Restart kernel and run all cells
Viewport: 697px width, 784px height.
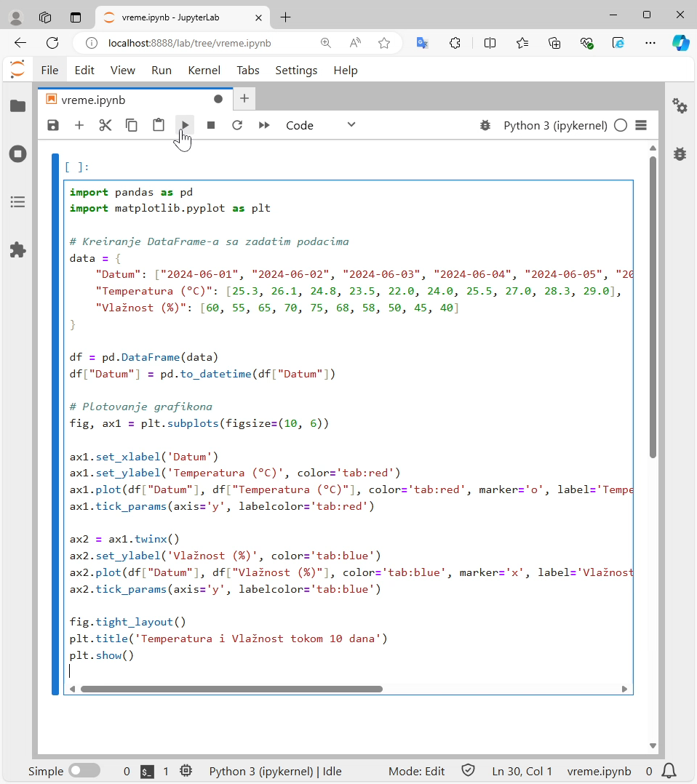[x=264, y=125]
